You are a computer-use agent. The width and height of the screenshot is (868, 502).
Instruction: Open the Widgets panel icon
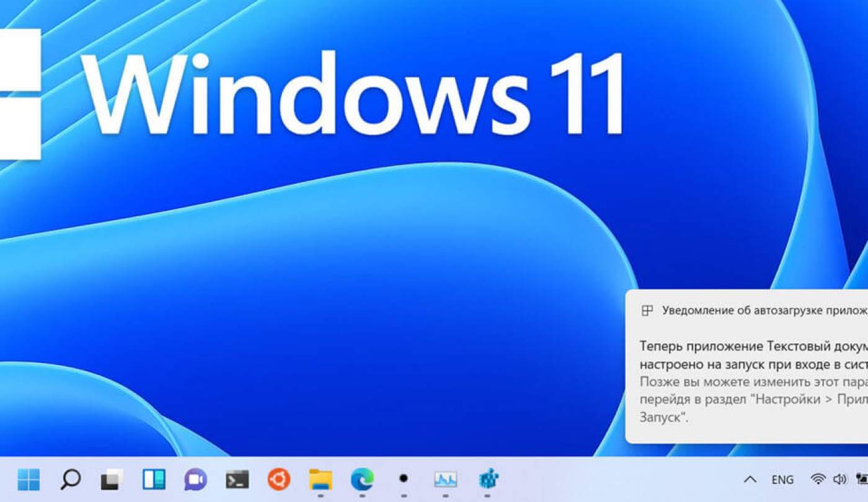(x=154, y=479)
